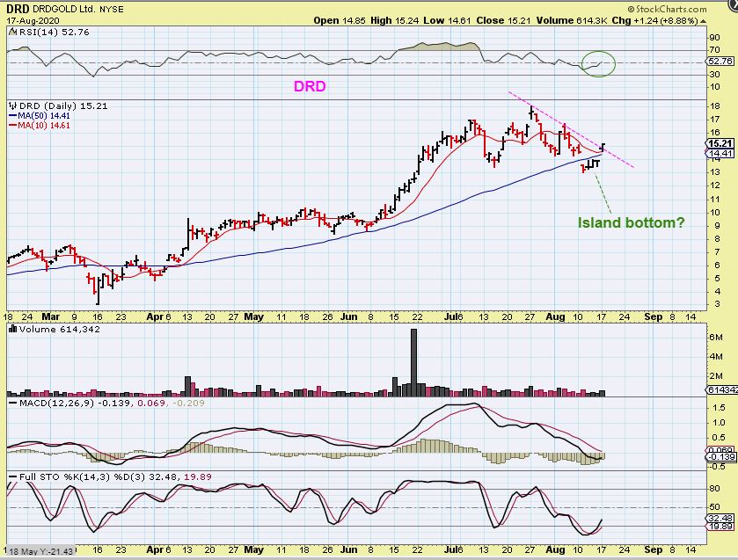738x560 pixels.
Task: Click the 'RSI(14) 52.76' indicator label
Action: coord(54,32)
